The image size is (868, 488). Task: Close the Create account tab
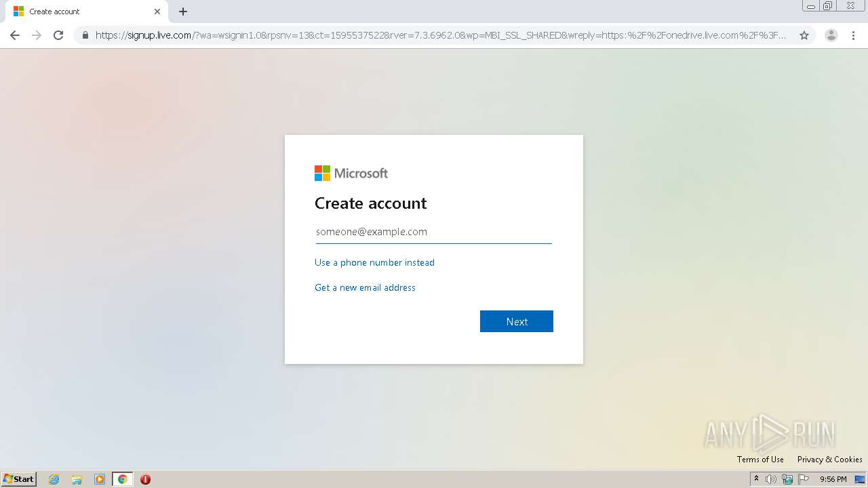click(157, 12)
